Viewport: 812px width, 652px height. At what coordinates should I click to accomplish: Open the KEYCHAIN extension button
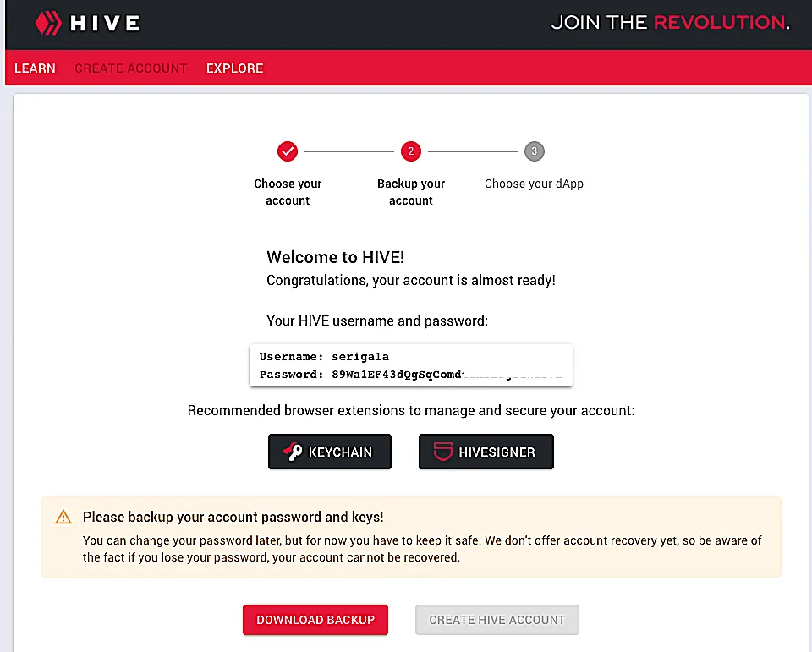[329, 452]
